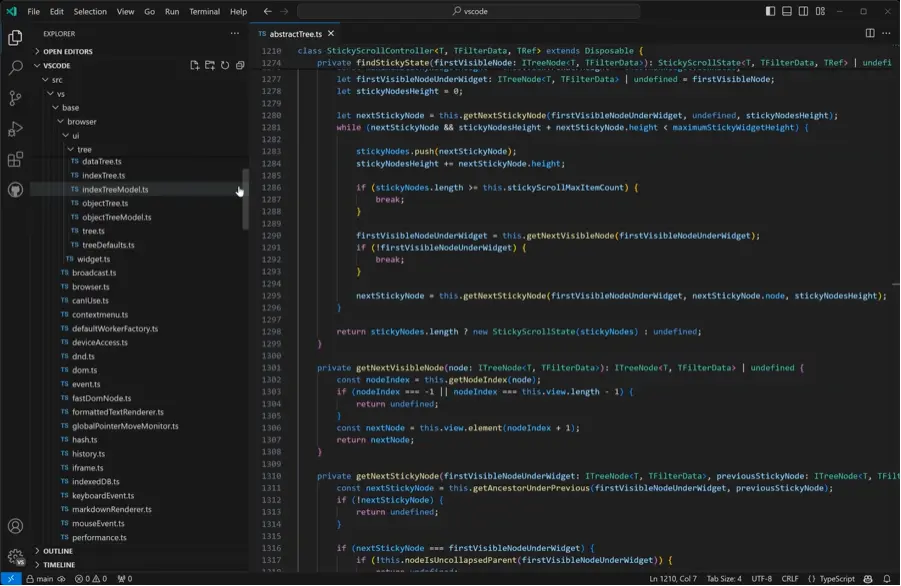Customize layout icon in title bar

820,11
